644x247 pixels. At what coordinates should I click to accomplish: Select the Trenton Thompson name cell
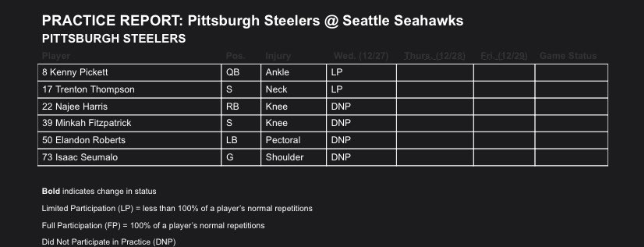pos(88,89)
